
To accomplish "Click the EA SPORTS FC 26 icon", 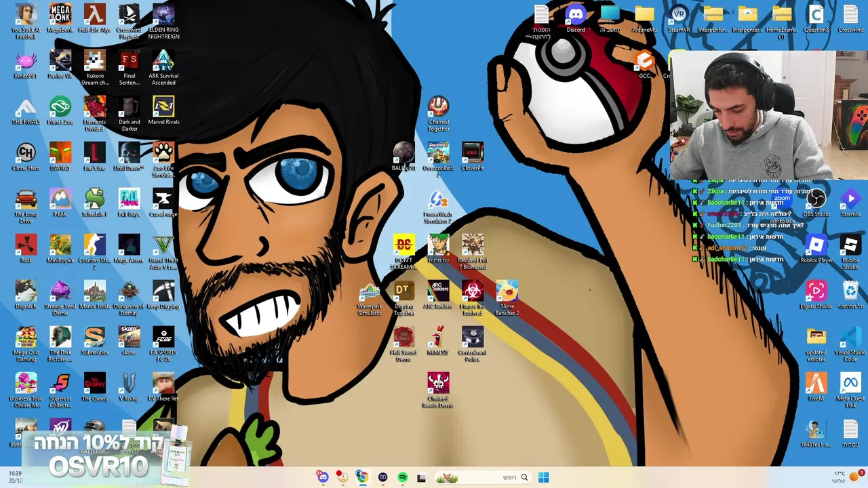I will coord(163,344).
